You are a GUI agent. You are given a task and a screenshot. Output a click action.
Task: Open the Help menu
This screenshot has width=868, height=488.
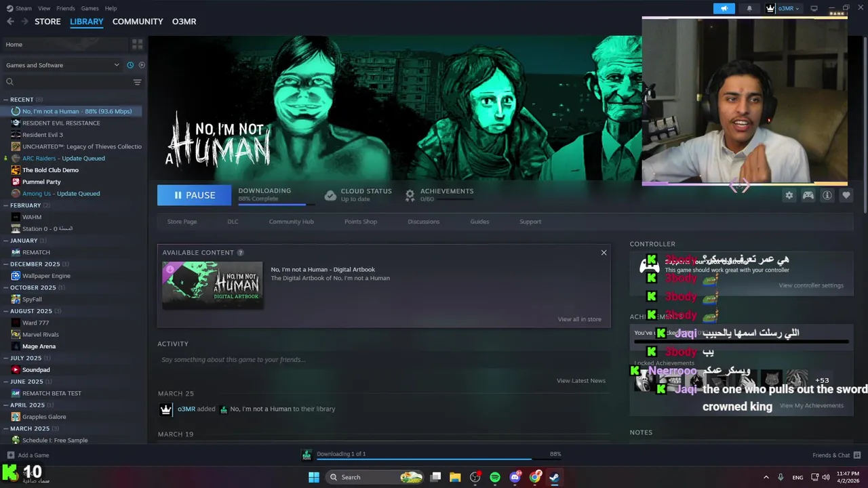[x=111, y=8]
